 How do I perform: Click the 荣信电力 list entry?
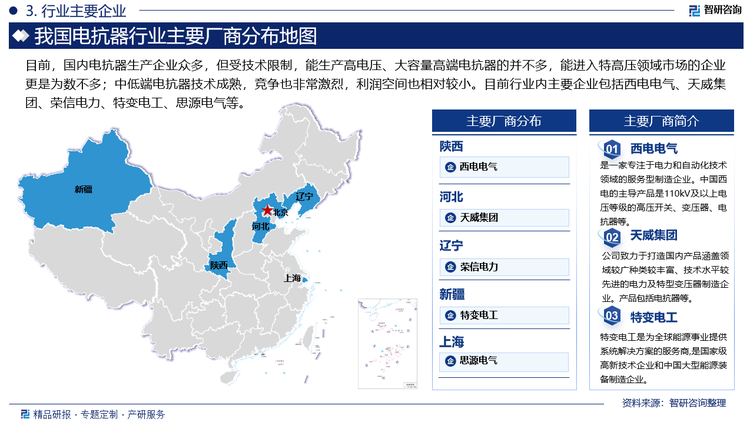coord(504,267)
